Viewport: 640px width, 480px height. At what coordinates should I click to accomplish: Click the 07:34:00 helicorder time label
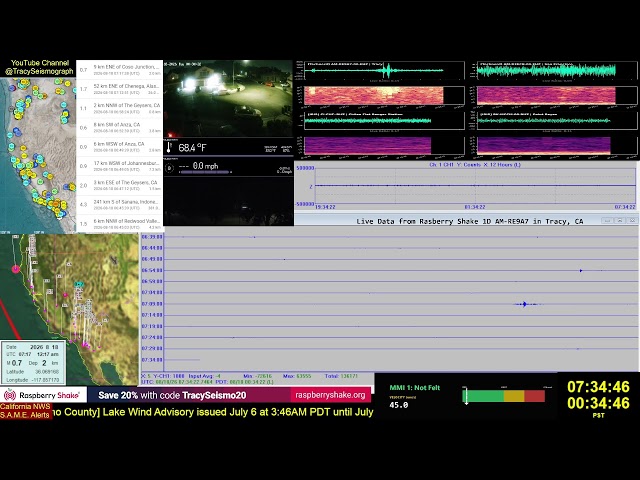click(x=152, y=360)
